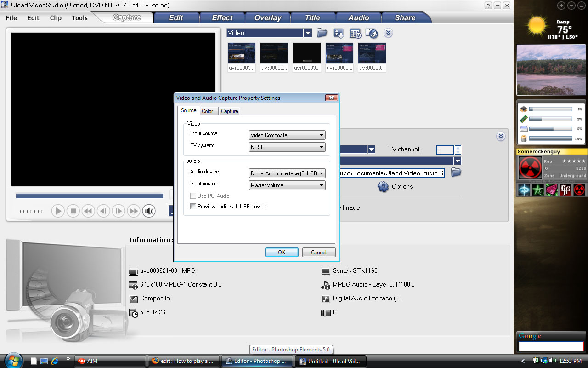The image size is (588, 368).
Task: Open the Master Volume input source dropdown
Action: click(287, 185)
